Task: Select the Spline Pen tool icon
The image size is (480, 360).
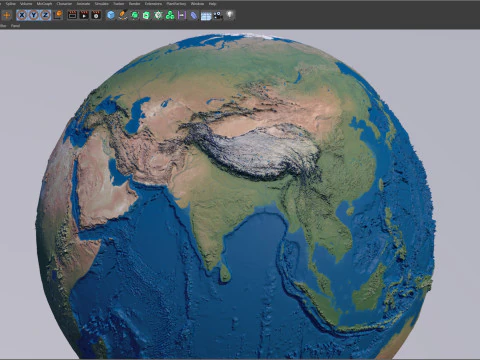Action: click(x=123, y=15)
